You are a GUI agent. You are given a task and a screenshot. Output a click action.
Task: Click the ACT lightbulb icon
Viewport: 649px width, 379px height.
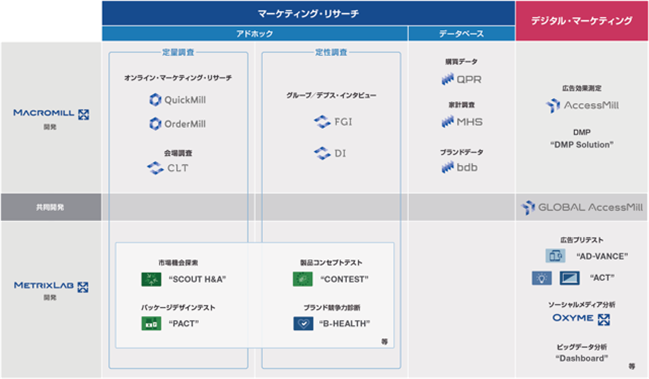click(x=542, y=278)
